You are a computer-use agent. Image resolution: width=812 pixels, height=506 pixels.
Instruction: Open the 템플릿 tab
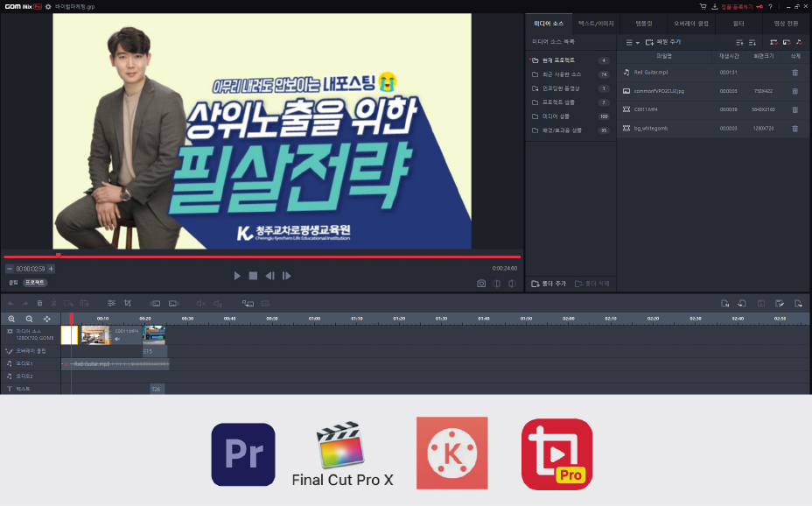(x=644, y=24)
